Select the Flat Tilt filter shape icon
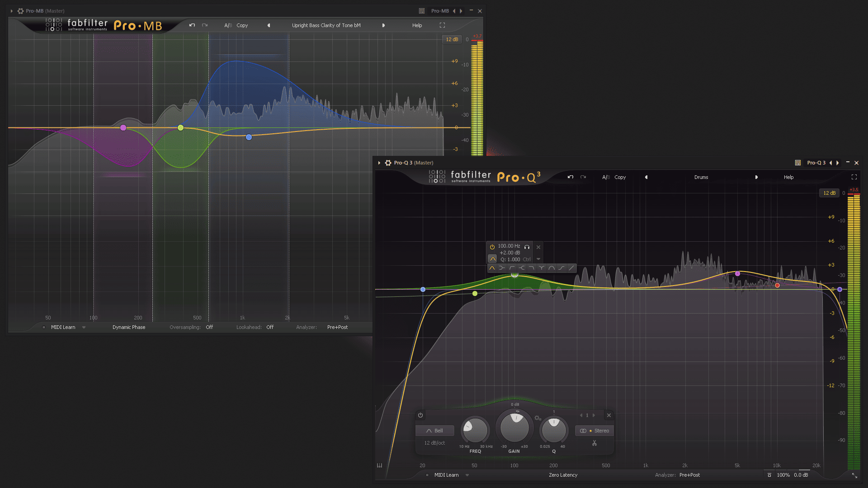 tap(571, 268)
